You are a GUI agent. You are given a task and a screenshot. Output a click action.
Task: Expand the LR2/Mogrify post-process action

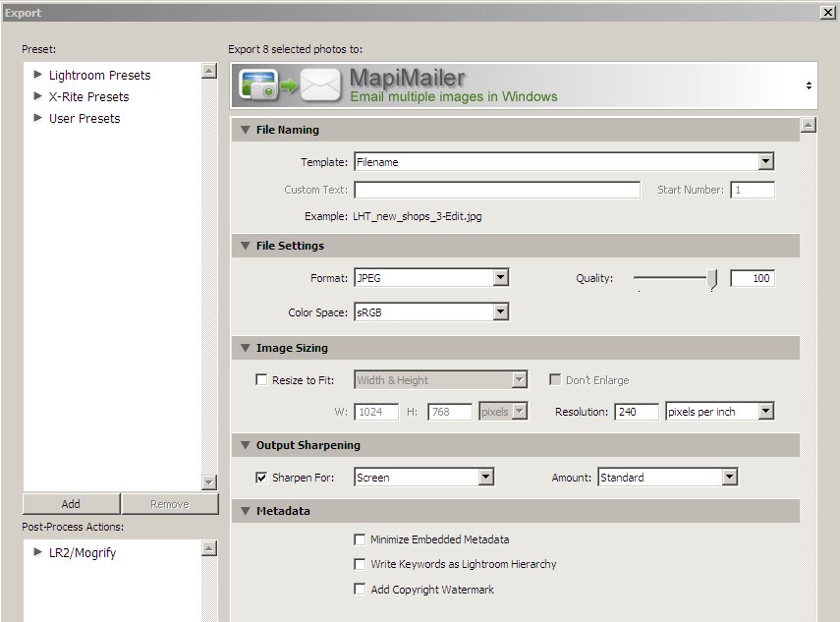click(37, 552)
